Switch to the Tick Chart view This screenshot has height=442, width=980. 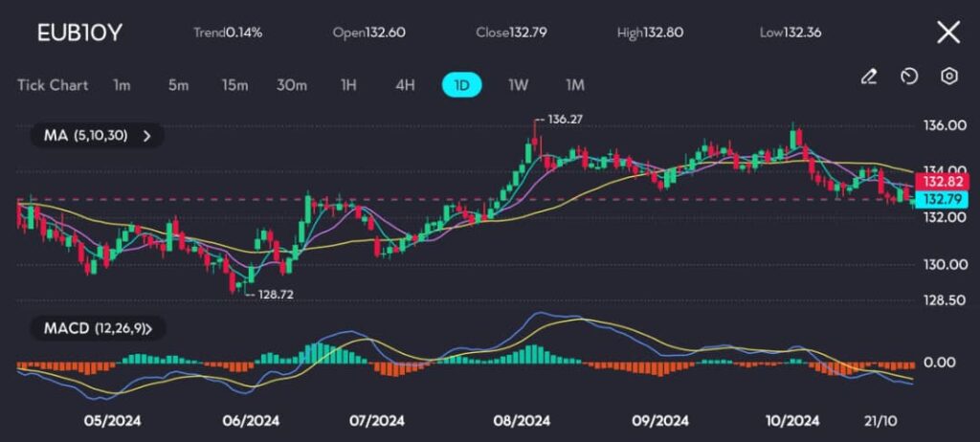pos(53,85)
